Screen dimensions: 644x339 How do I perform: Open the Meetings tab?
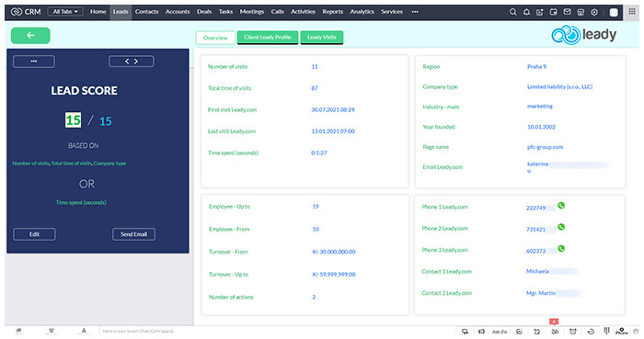[x=252, y=11]
